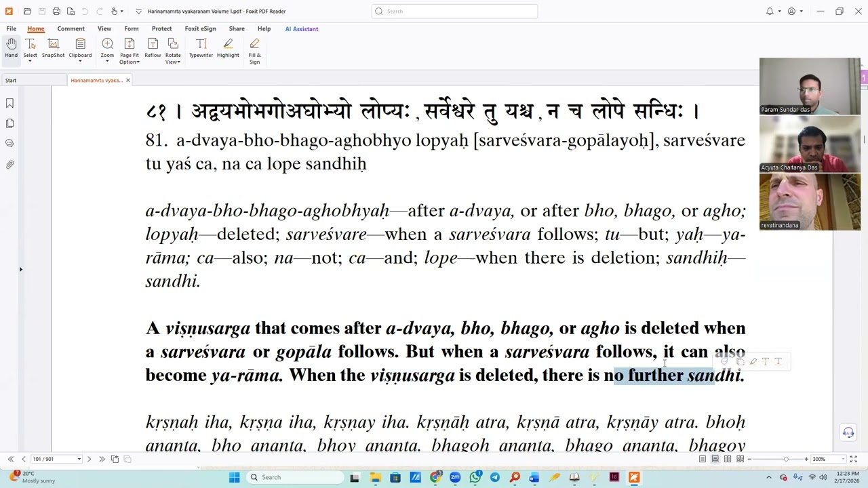Image resolution: width=868 pixels, height=488 pixels.
Task: Switch to the Form ribbon tab
Action: (x=132, y=28)
